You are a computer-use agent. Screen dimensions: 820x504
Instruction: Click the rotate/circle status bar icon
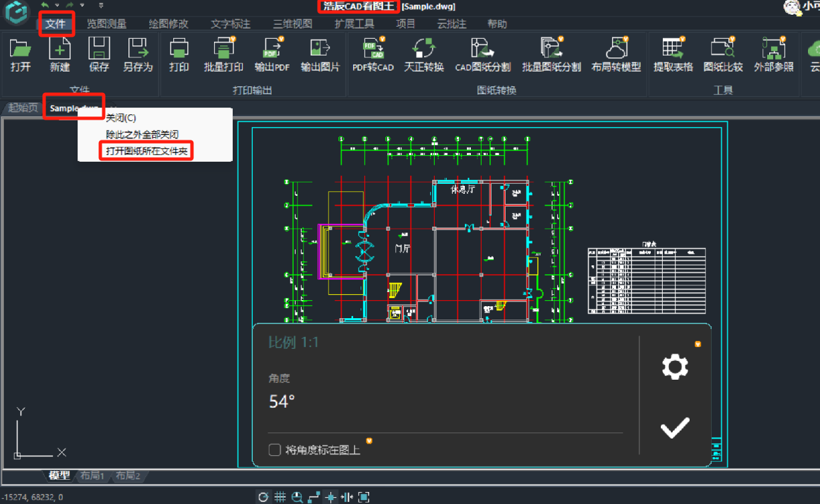coord(264,497)
